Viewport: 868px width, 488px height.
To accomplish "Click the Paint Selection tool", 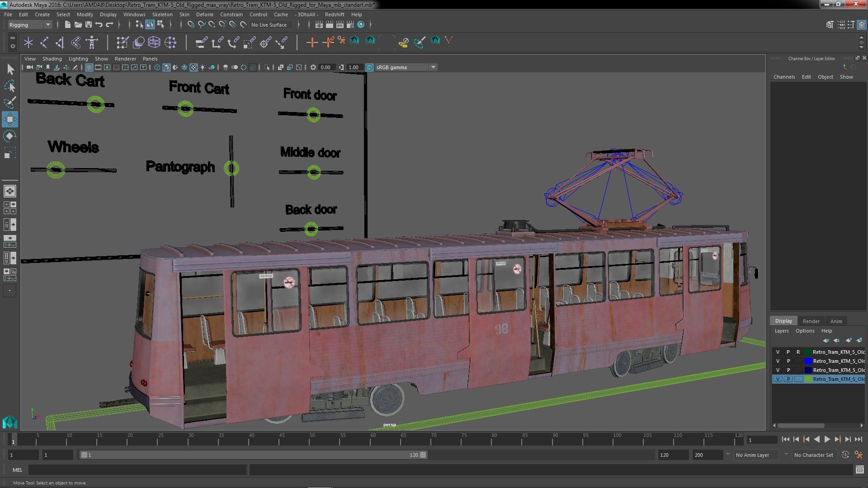I will pos(9,103).
